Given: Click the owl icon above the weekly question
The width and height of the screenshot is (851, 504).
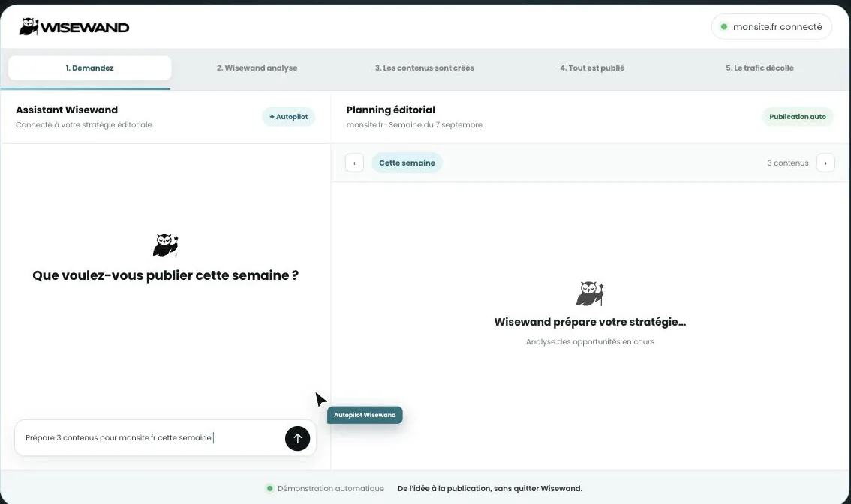Looking at the screenshot, I should 166,245.
